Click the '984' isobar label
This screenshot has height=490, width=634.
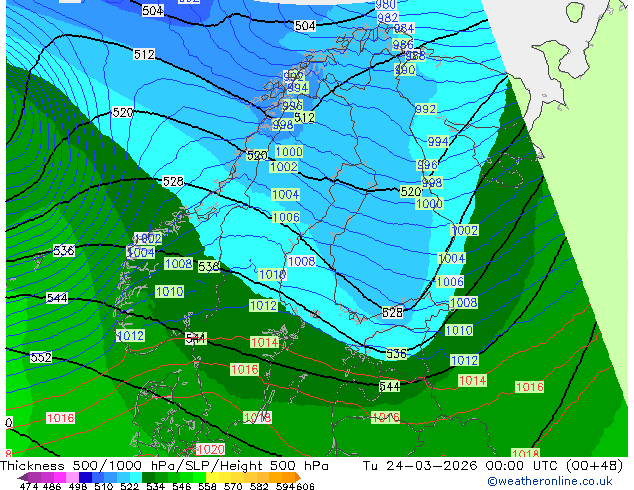coord(404,28)
